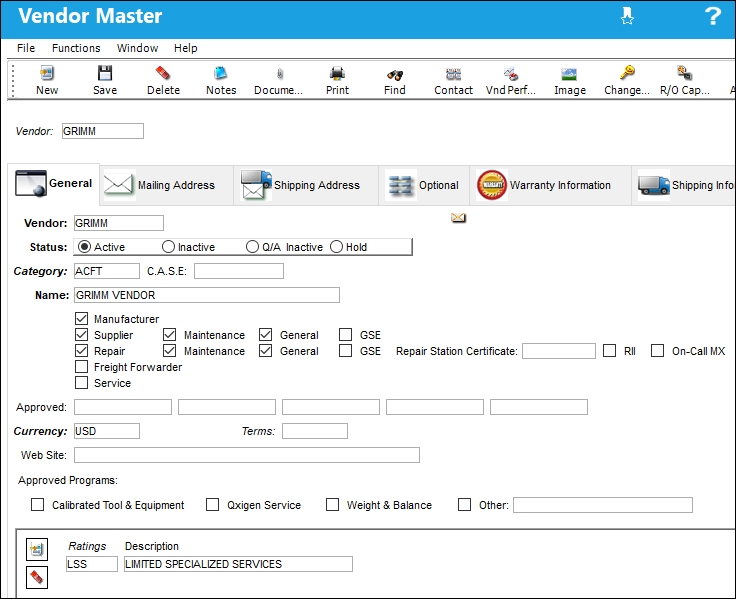The width and height of the screenshot is (736, 599).
Task: Click the Ratings field showing LSS
Action: pyautogui.click(x=92, y=564)
